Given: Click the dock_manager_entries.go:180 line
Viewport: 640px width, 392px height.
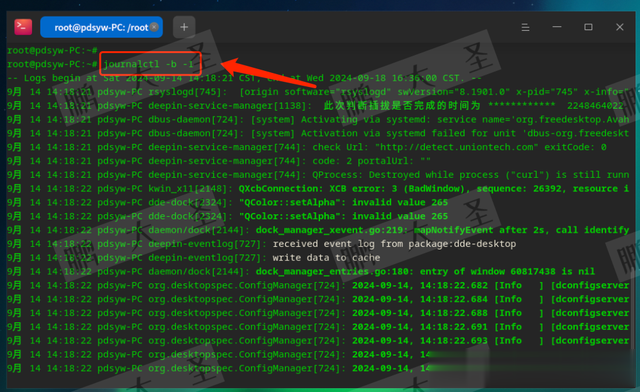Looking at the screenshot, I should (x=301, y=272).
